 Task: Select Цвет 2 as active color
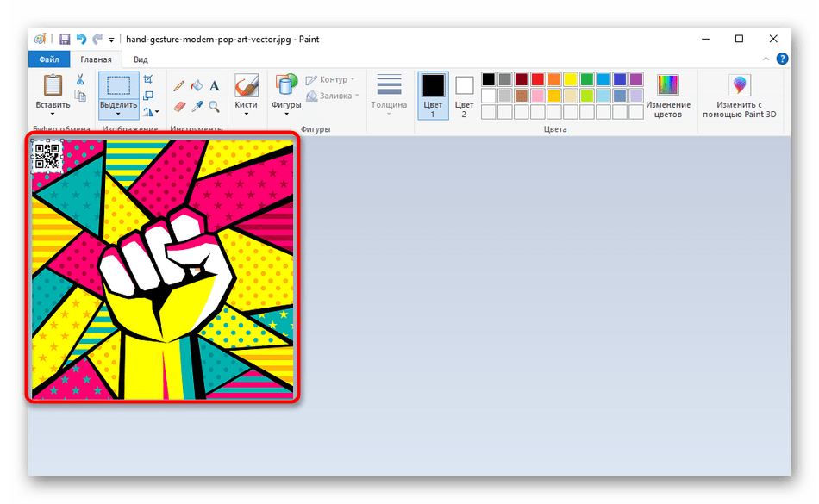click(464, 95)
